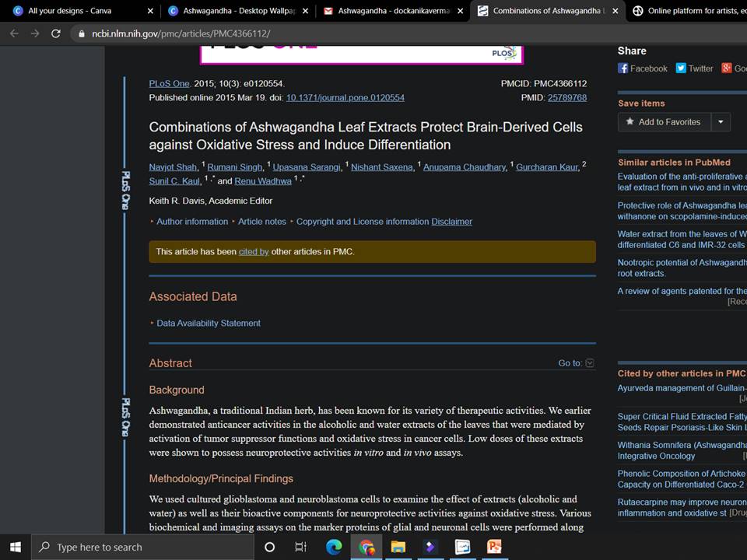Screen dimensions: 747x560
Task: Open the Add to Favorites dropdown arrow
Action: coord(721,122)
